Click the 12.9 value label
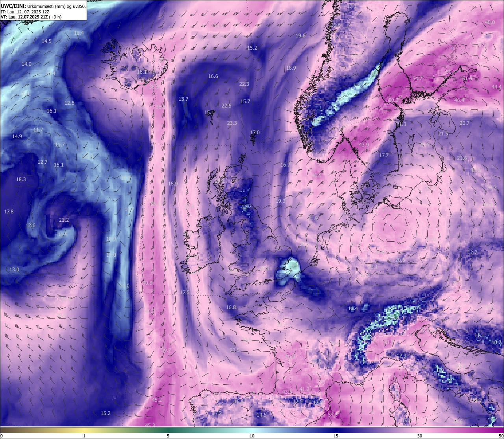 401,356
